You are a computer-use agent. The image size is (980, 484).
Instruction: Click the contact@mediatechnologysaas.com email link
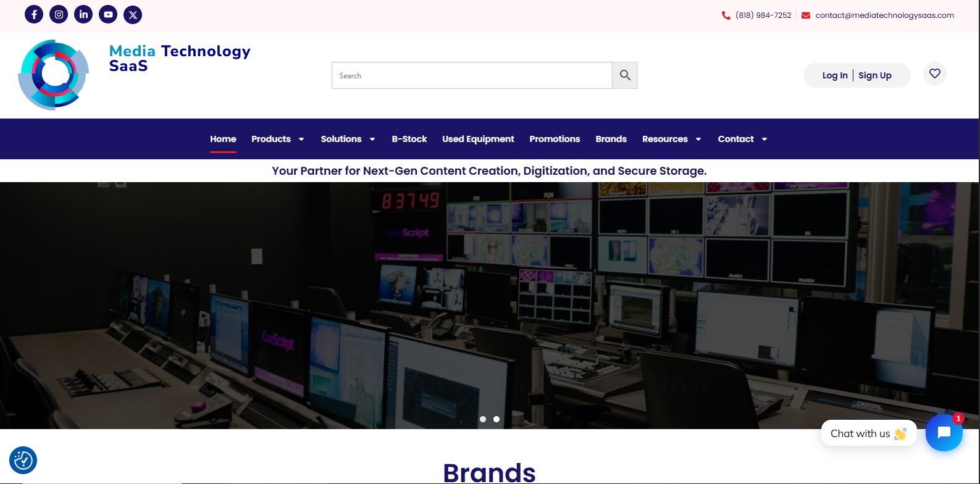885,15
